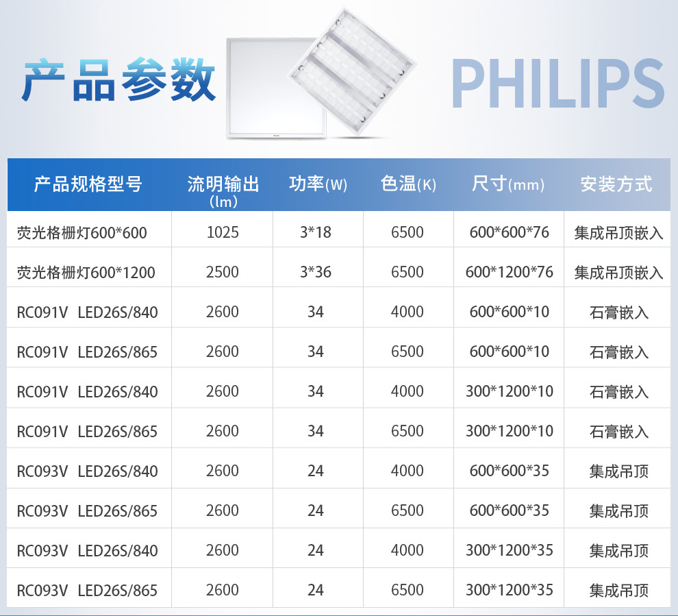Click the 产品参数 title

118,80
